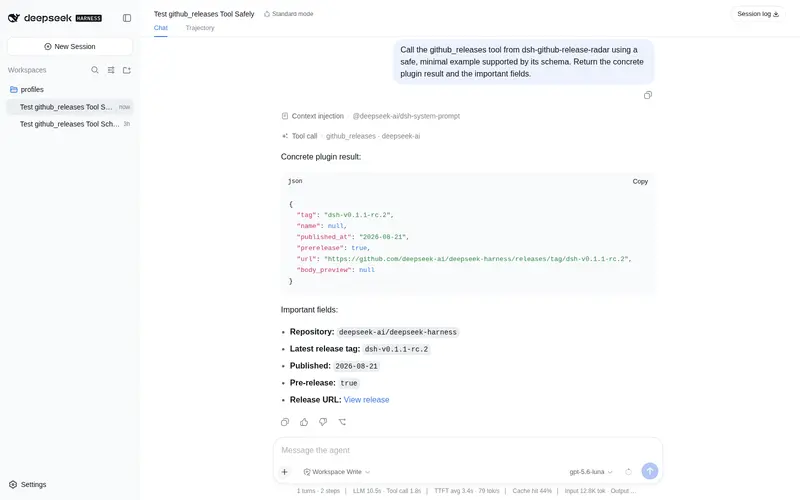Copy the user message with copy icon

(648, 95)
